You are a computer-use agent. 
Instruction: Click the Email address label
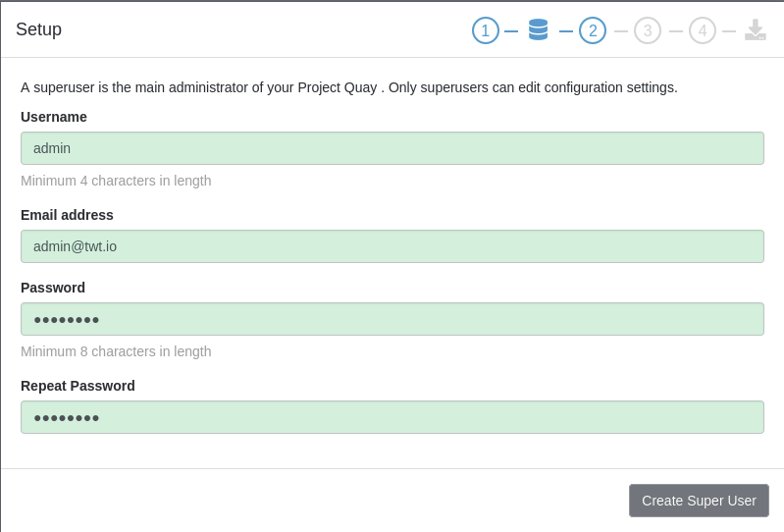67,215
